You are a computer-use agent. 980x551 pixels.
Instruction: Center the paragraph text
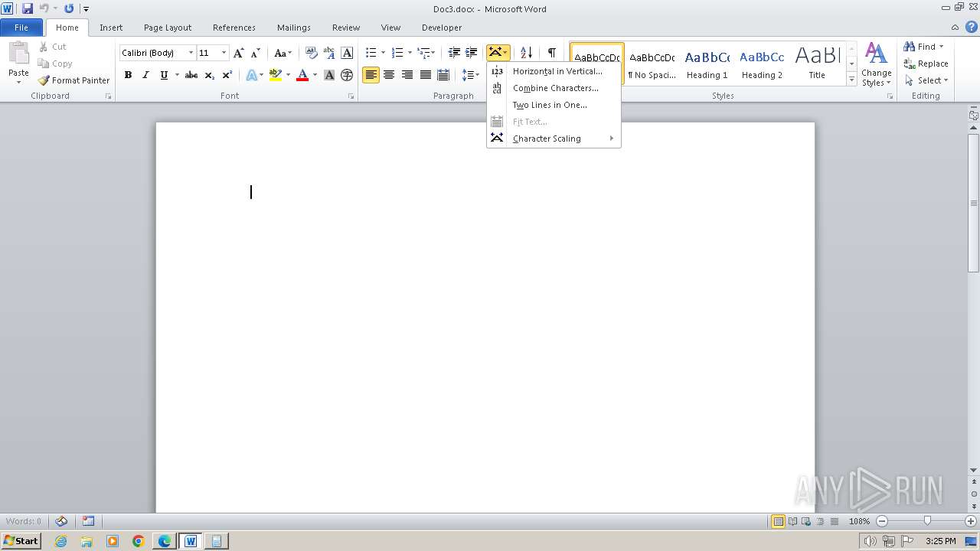click(389, 75)
